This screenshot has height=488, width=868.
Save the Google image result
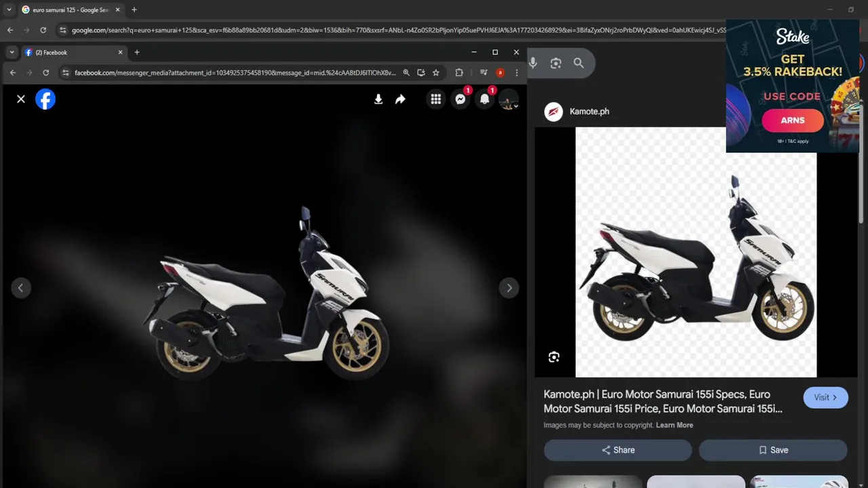tap(773, 450)
